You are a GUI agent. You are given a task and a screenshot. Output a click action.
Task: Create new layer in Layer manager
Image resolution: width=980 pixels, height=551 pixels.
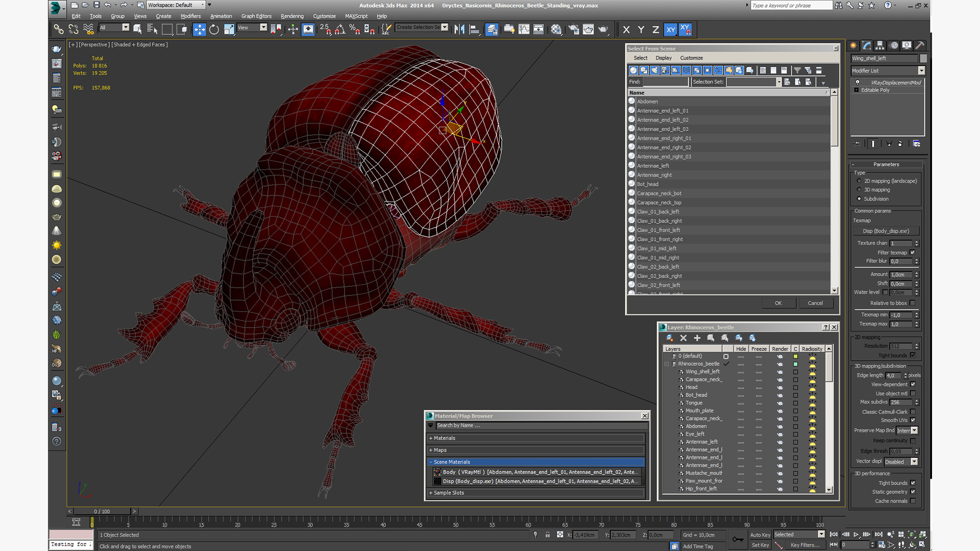coord(670,338)
